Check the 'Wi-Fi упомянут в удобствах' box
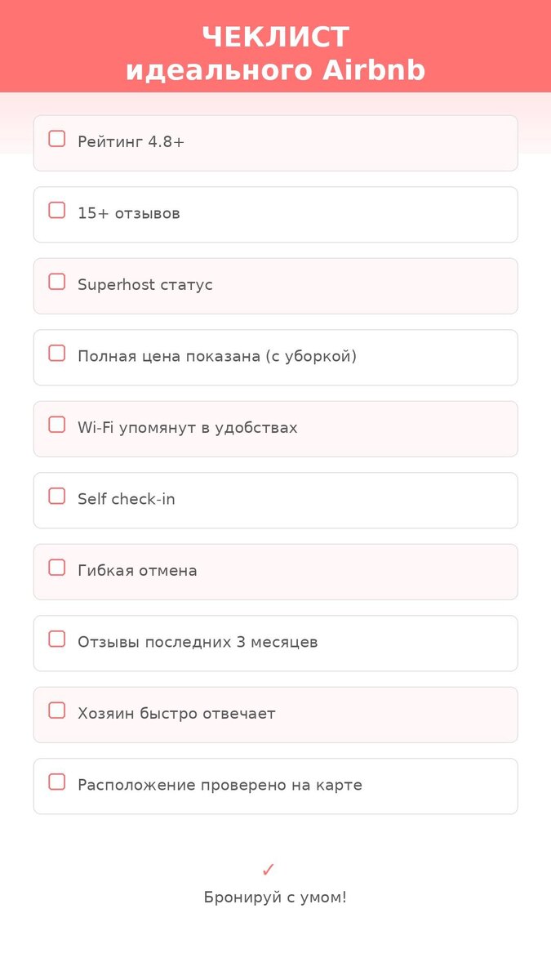This screenshot has width=551, height=980. pyautogui.click(x=56, y=425)
